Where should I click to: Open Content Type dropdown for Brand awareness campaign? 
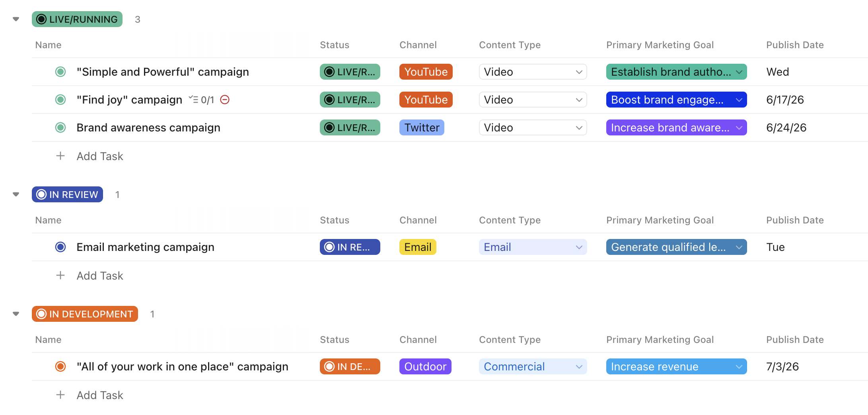coord(533,127)
